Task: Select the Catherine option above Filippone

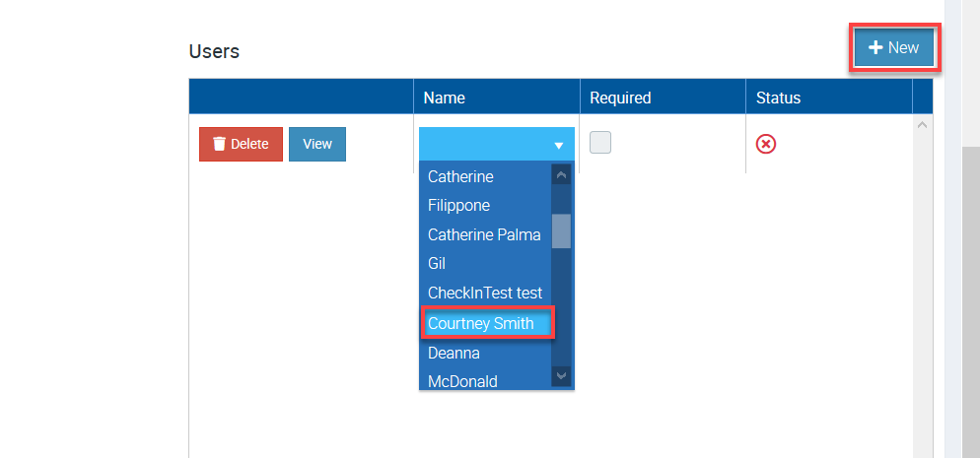Action: [x=460, y=177]
